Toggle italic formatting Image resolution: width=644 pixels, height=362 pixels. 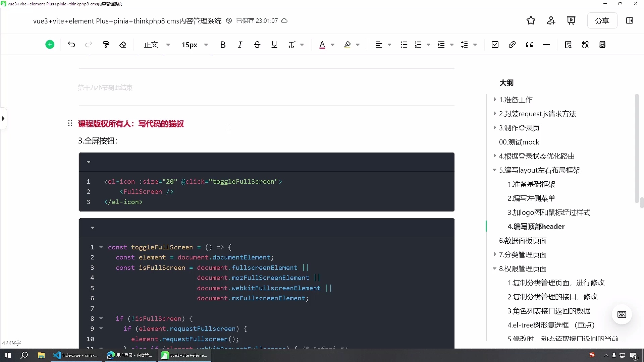(x=240, y=45)
